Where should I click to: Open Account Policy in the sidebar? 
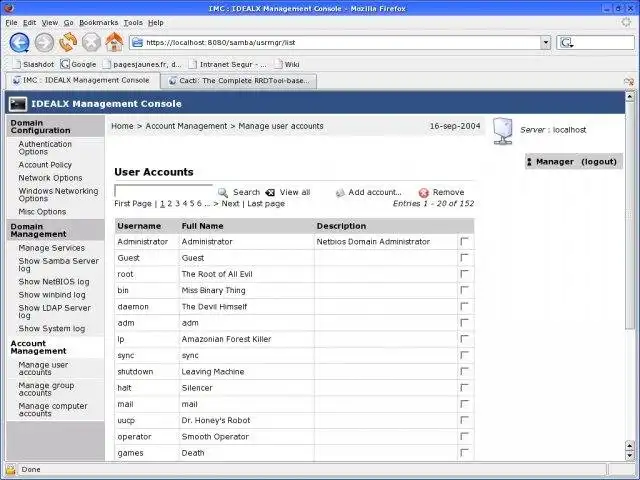point(45,165)
